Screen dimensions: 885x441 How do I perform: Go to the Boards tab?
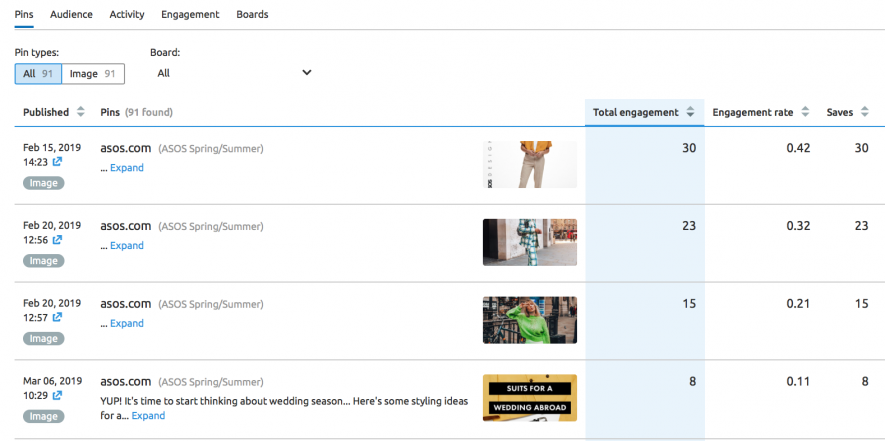[x=252, y=15]
